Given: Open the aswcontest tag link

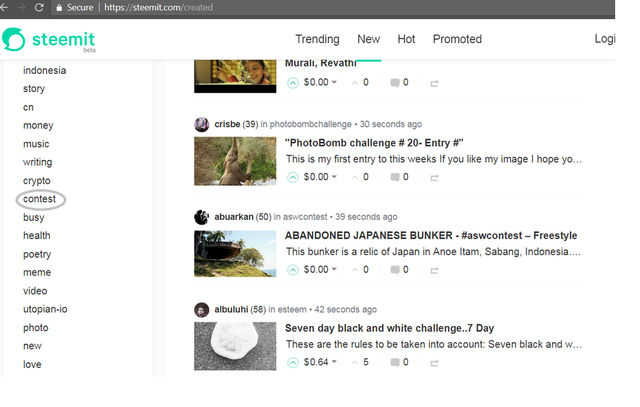Looking at the screenshot, I should [x=305, y=217].
